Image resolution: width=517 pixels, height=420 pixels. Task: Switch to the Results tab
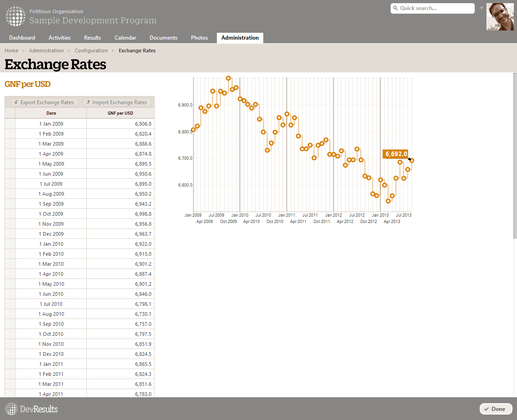[92, 38]
